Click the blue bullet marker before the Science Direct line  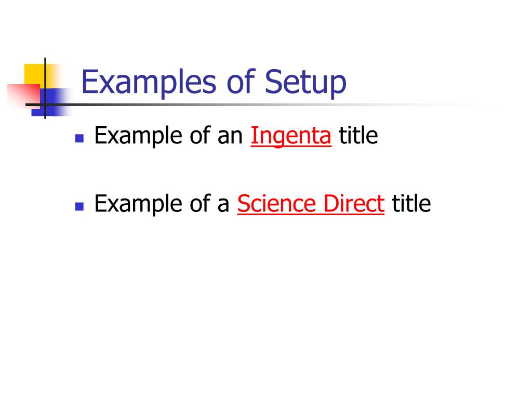(79, 206)
